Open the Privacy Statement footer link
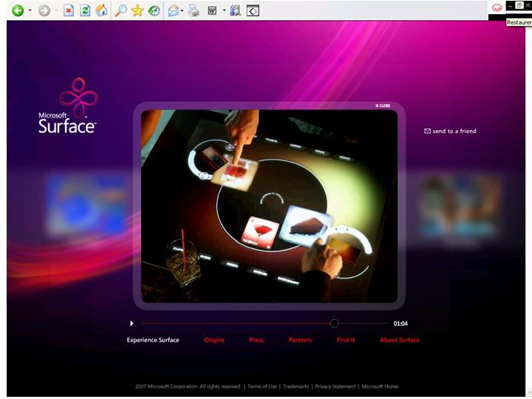532x399 pixels. [x=335, y=386]
